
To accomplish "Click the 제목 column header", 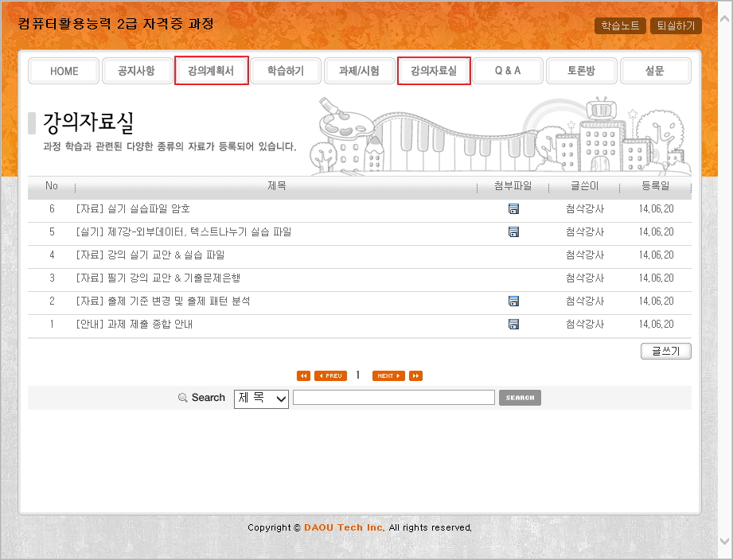I will click(x=276, y=186).
